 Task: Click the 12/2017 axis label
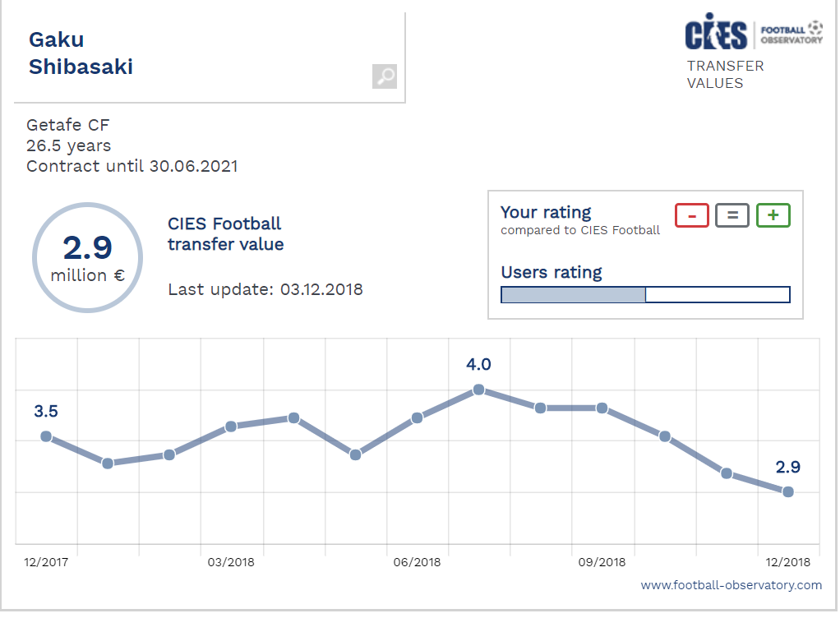click(x=46, y=563)
